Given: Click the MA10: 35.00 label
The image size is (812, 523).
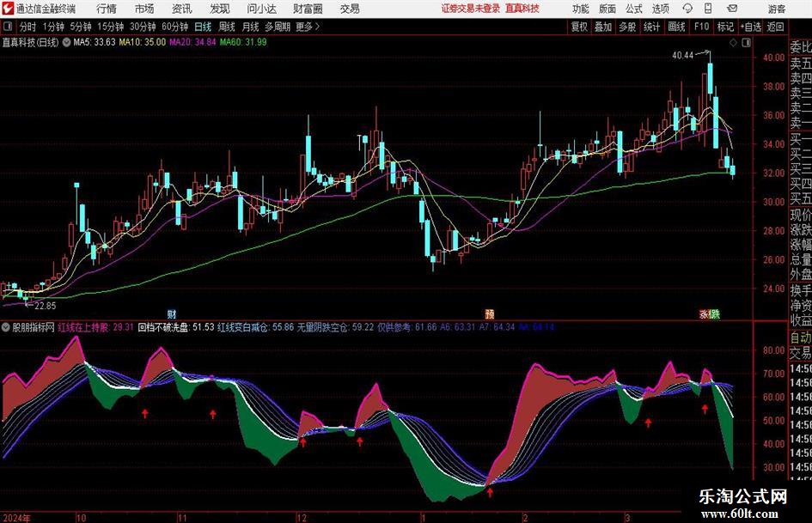Looking at the screenshot, I should pyautogui.click(x=143, y=42).
